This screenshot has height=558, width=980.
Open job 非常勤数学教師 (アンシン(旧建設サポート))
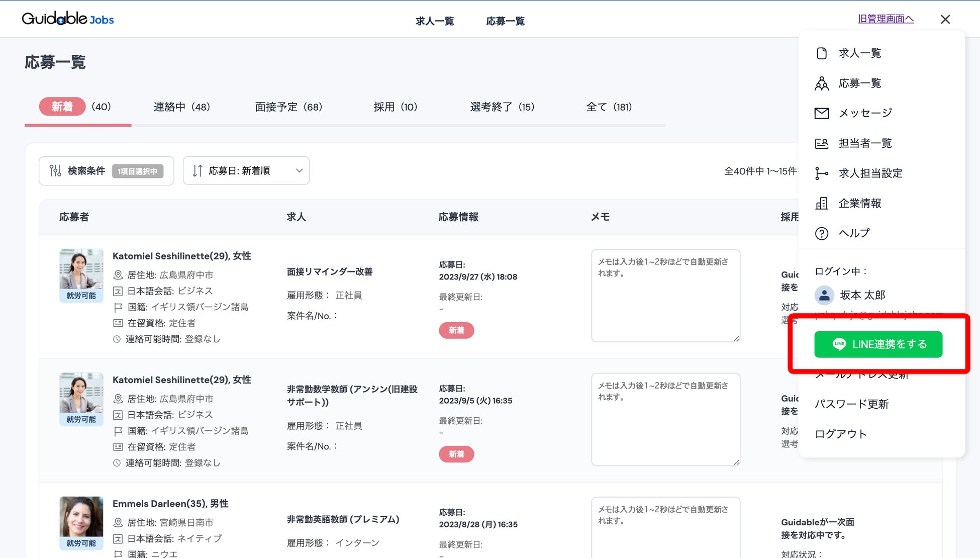tap(352, 396)
